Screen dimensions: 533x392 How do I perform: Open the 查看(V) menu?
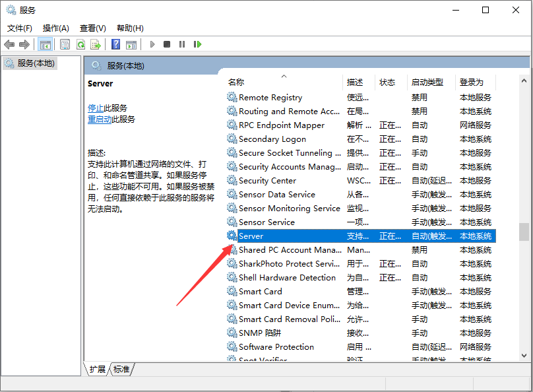[x=92, y=28]
